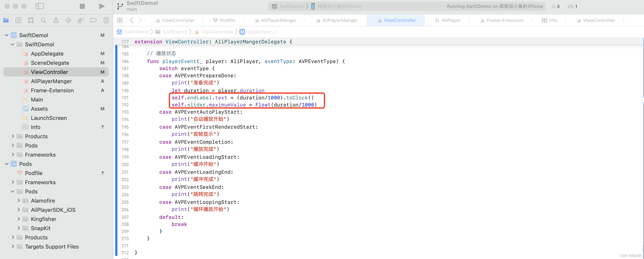Open the Test navigator diamond icon

click(68, 20)
